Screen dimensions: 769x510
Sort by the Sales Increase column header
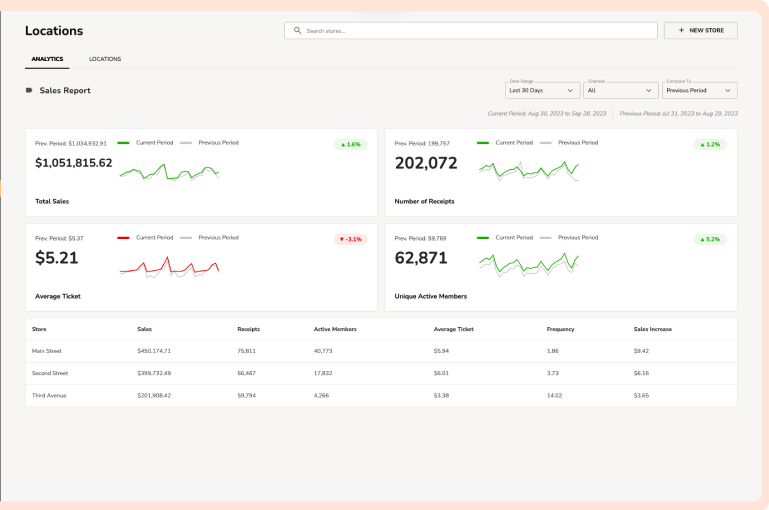tap(653, 329)
